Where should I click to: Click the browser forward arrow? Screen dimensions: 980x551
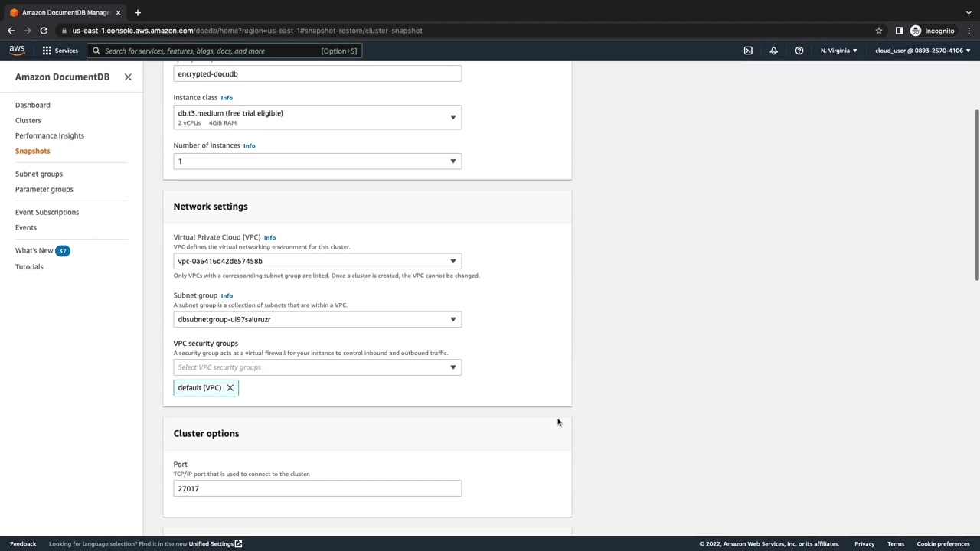[x=28, y=31]
